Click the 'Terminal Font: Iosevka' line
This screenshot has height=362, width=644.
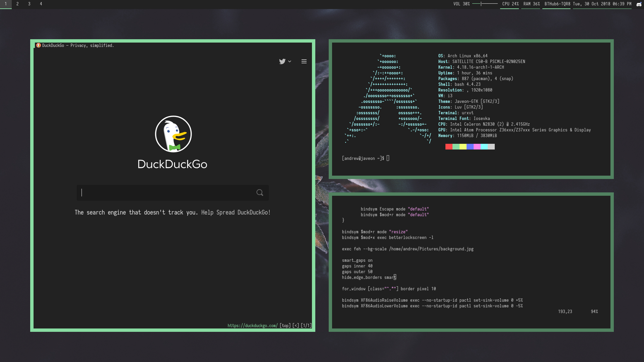point(464,119)
